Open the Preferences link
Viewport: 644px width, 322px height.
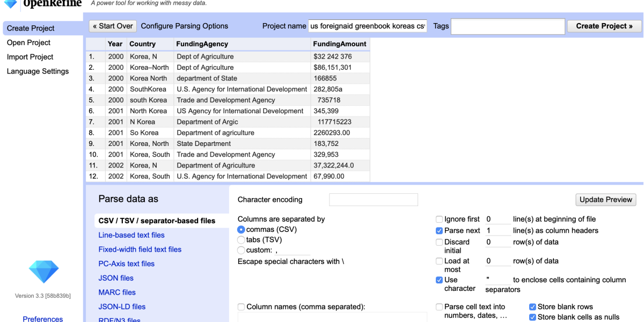43,319
